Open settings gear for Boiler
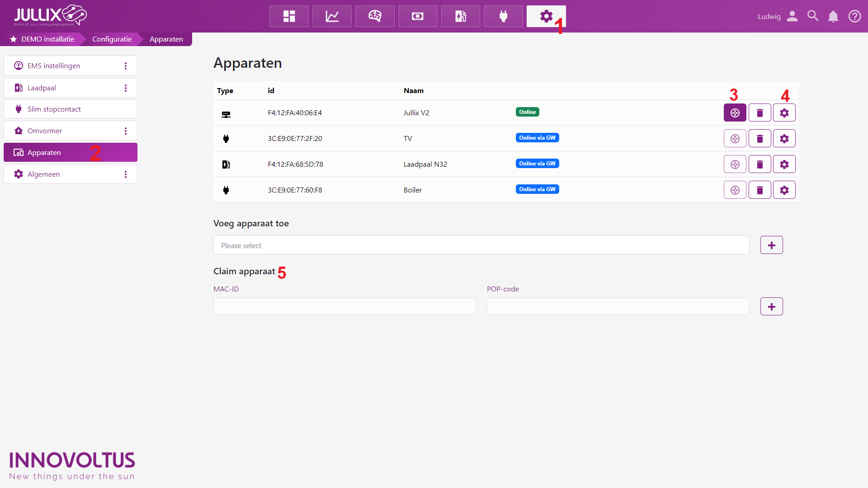 [x=784, y=190]
